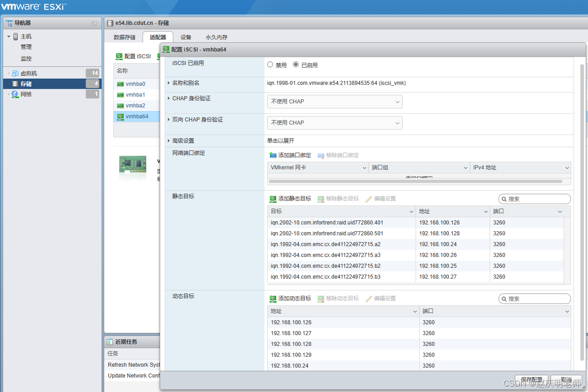Viewport: 588px width, 392px height.
Task: Click Add static target
Action: pos(290,199)
